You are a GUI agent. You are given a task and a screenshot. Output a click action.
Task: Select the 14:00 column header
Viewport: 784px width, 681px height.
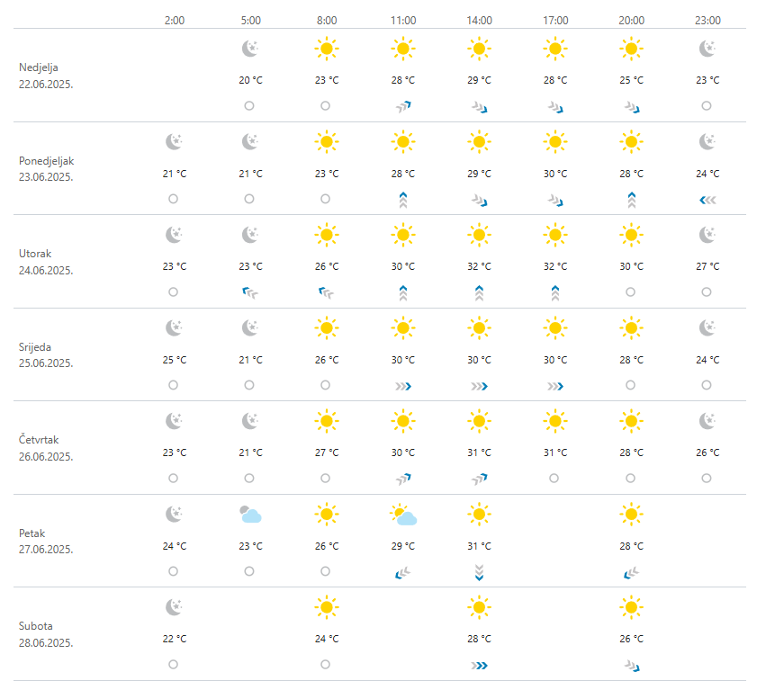[x=479, y=20]
